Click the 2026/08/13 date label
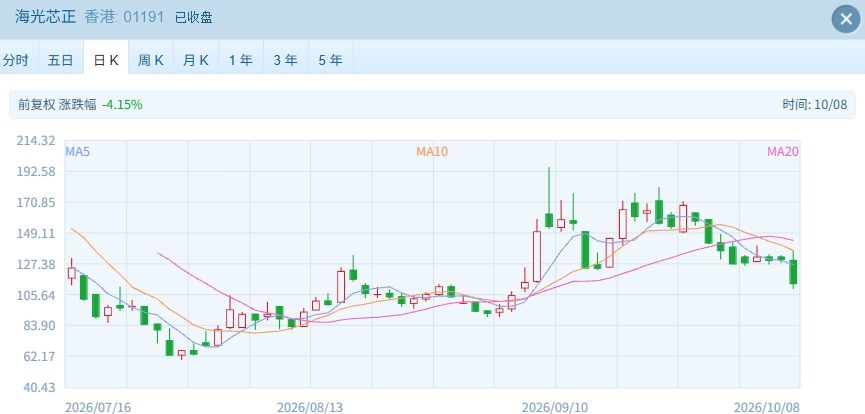This screenshot has height=414, width=865. point(309,407)
